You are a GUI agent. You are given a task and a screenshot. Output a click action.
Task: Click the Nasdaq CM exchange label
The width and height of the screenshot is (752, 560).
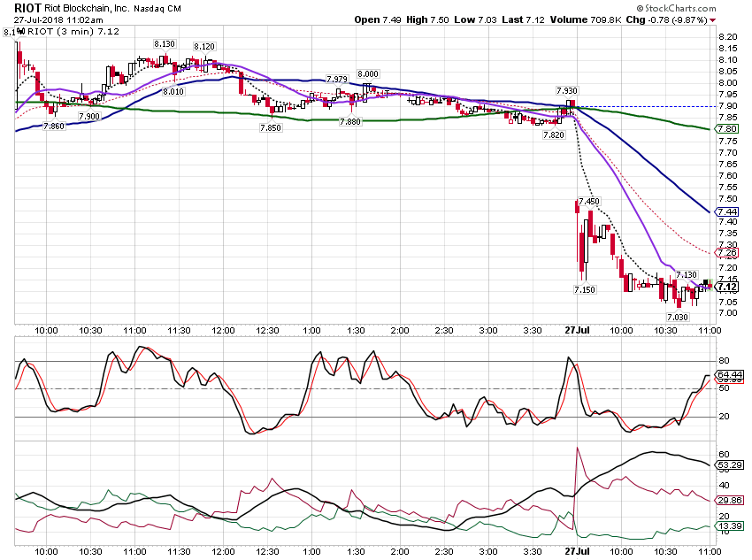(x=157, y=9)
